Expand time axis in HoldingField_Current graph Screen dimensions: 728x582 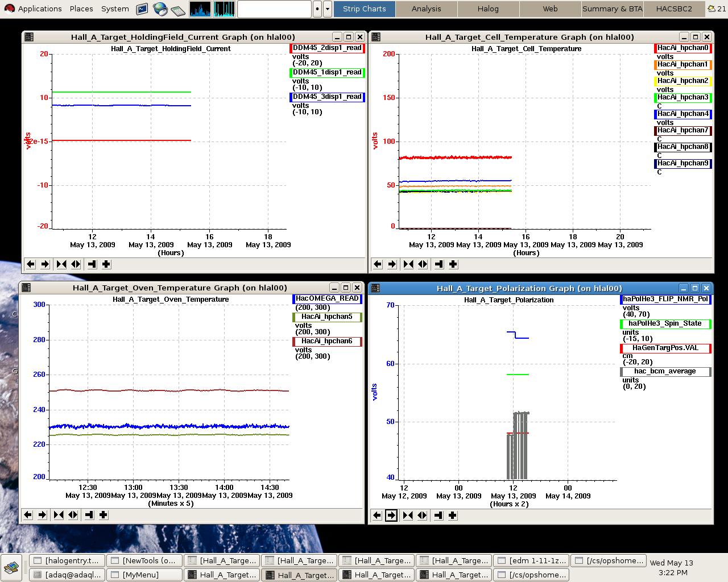[76, 264]
